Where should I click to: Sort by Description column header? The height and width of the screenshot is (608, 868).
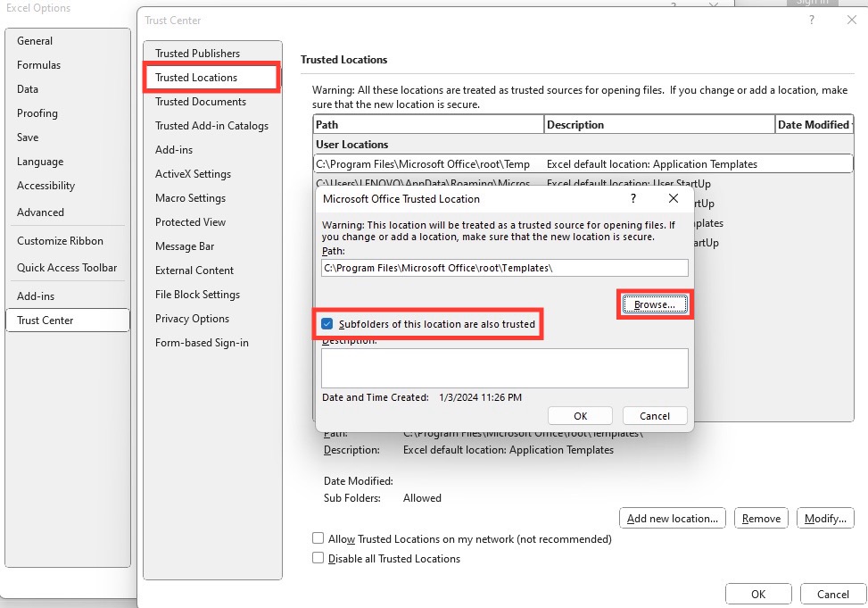[659, 125]
